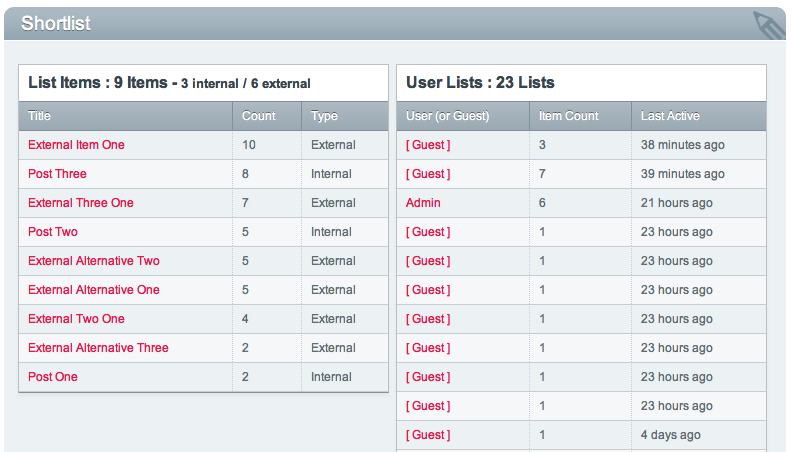Click the Title column header

40,116
